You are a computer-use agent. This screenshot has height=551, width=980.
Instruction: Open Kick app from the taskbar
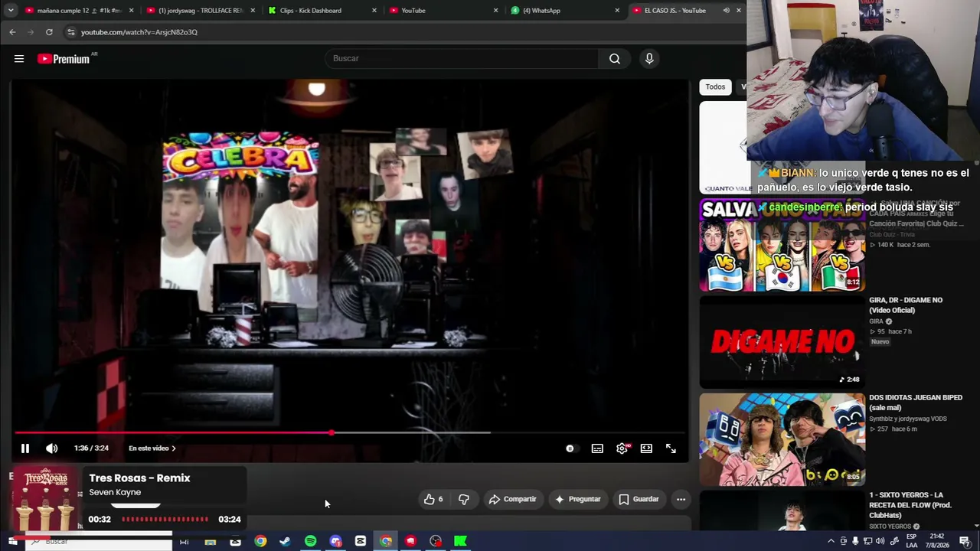(461, 542)
